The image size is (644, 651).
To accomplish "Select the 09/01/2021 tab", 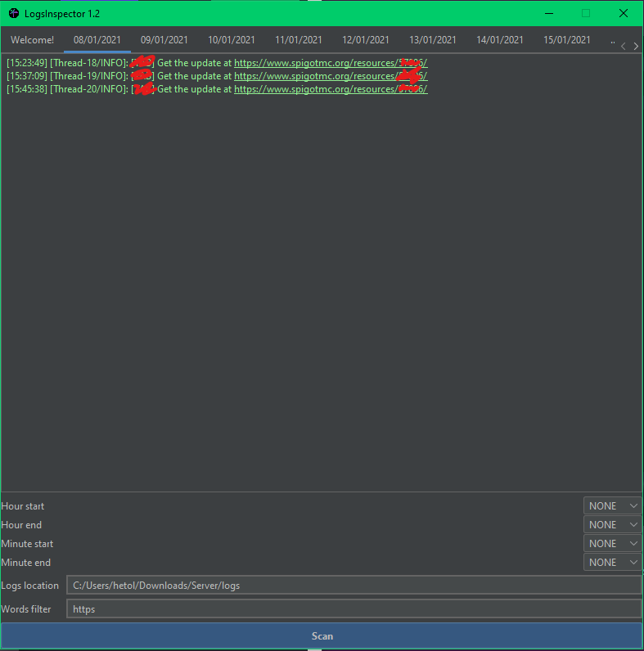I will 164,40.
